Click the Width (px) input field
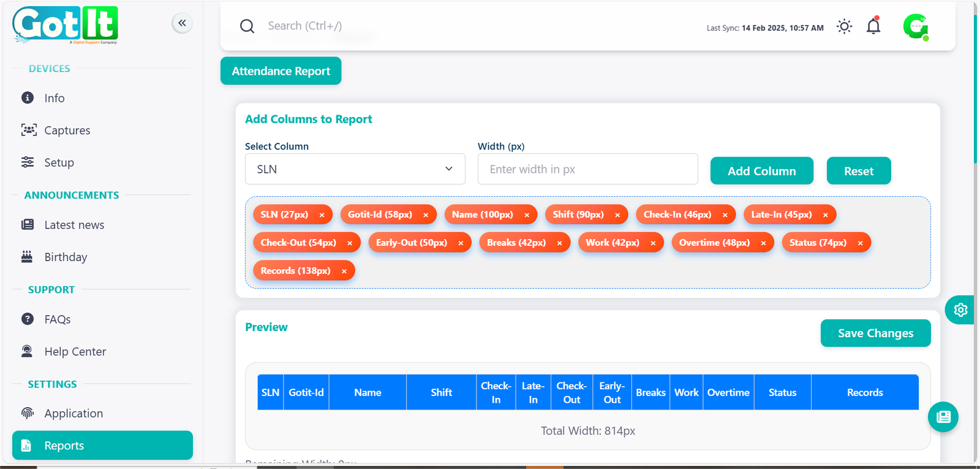 point(587,169)
